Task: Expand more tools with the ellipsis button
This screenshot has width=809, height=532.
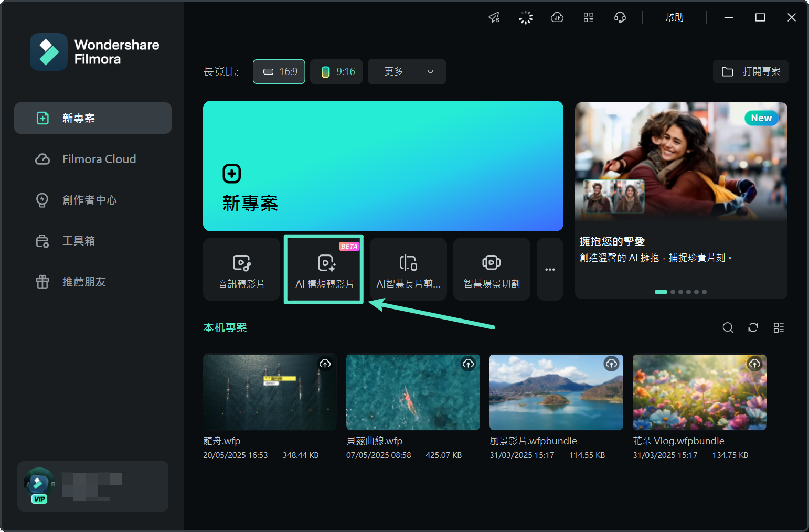Action: [550, 269]
